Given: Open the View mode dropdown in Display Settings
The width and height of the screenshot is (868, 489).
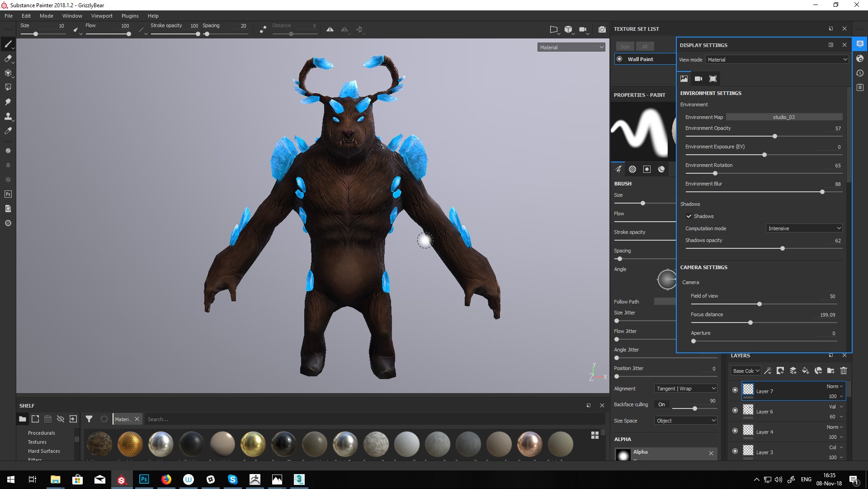Looking at the screenshot, I should tap(777, 59).
